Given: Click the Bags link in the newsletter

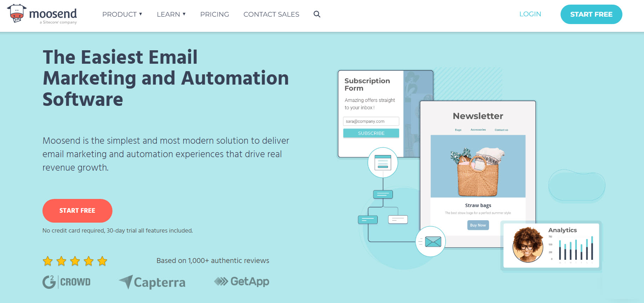Looking at the screenshot, I should 458,130.
